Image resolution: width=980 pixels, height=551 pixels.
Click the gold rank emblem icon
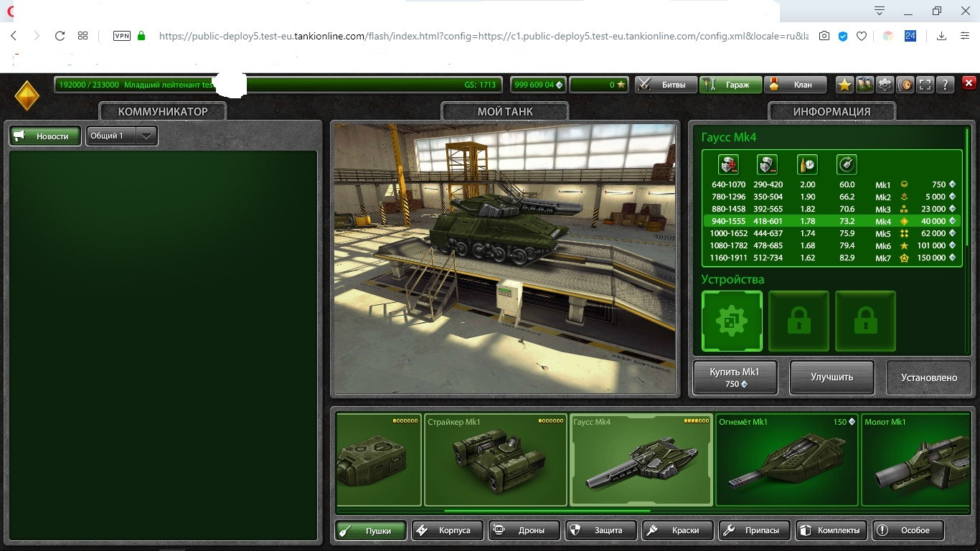click(27, 95)
